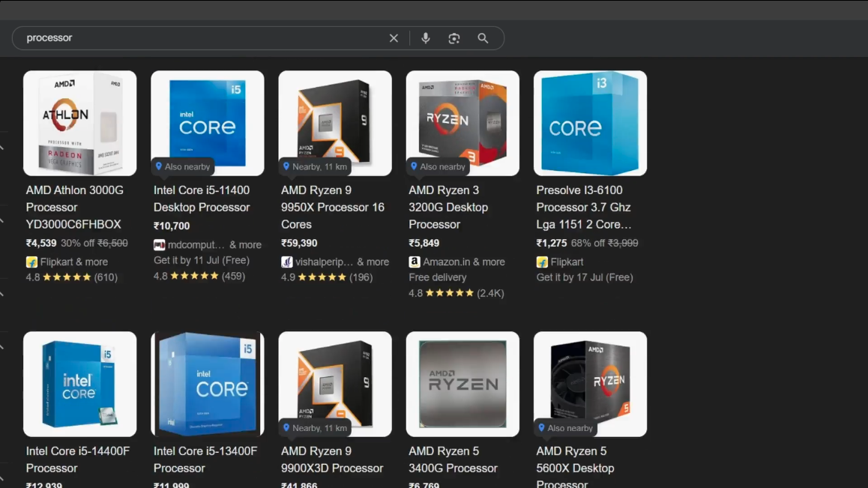This screenshot has height=488, width=868.
Task: Click 'Amazon.in & more' seller text
Action: pos(464,262)
